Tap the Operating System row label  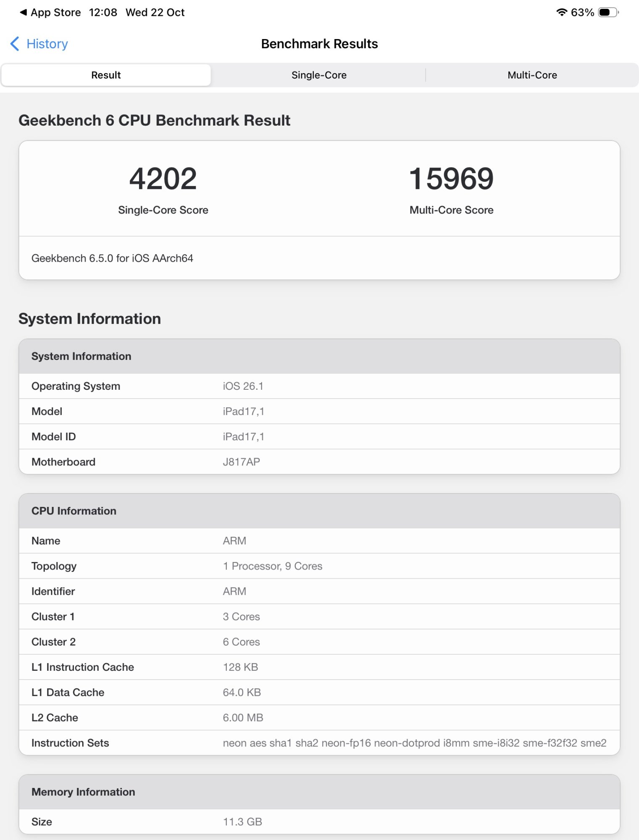(76, 386)
